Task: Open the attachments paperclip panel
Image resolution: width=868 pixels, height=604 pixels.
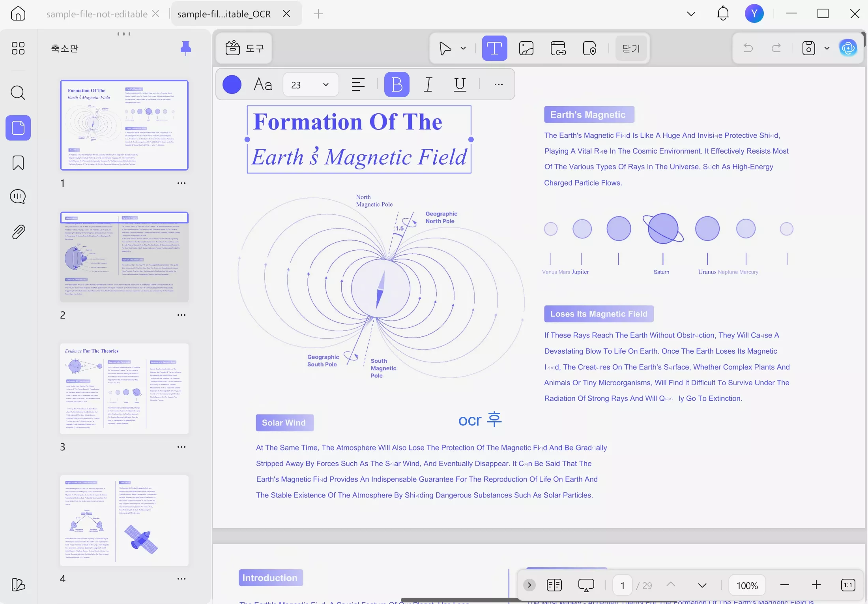Action: (x=18, y=232)
